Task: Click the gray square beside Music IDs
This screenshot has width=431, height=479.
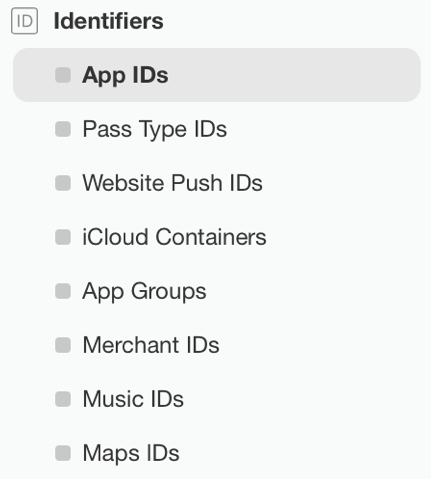Action: tap(63, 399)
